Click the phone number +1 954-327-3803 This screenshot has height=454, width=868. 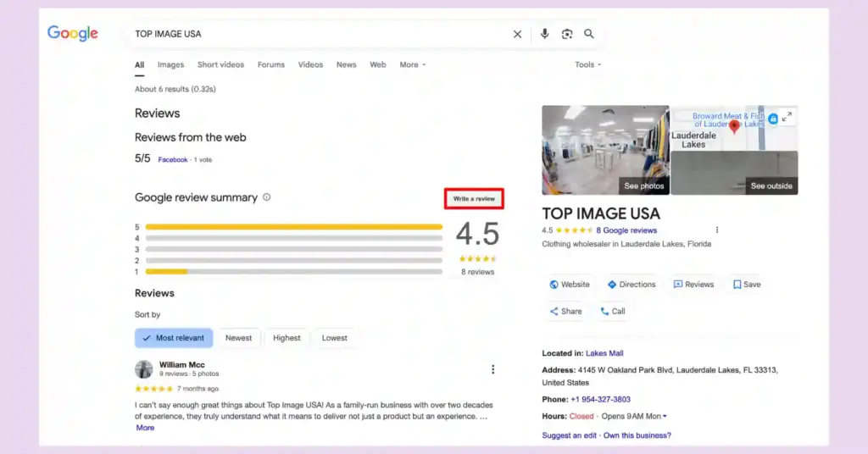[601, 399]
